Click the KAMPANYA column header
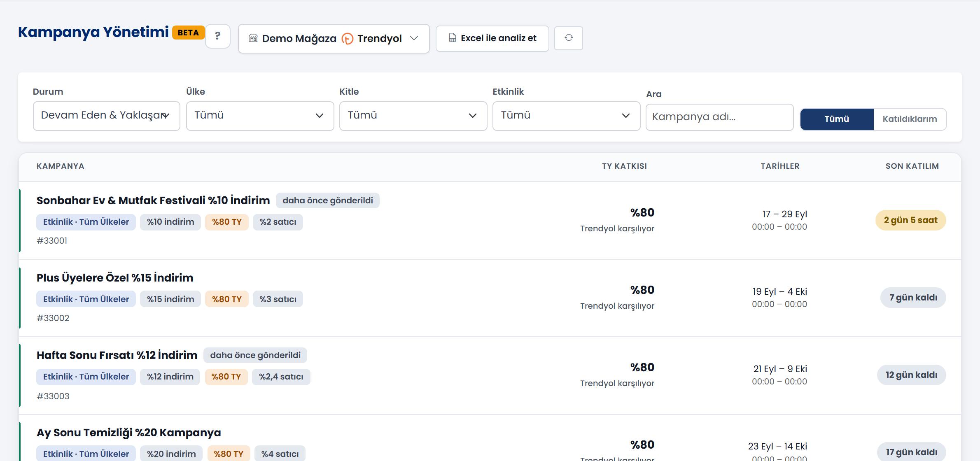 [60, 166]
